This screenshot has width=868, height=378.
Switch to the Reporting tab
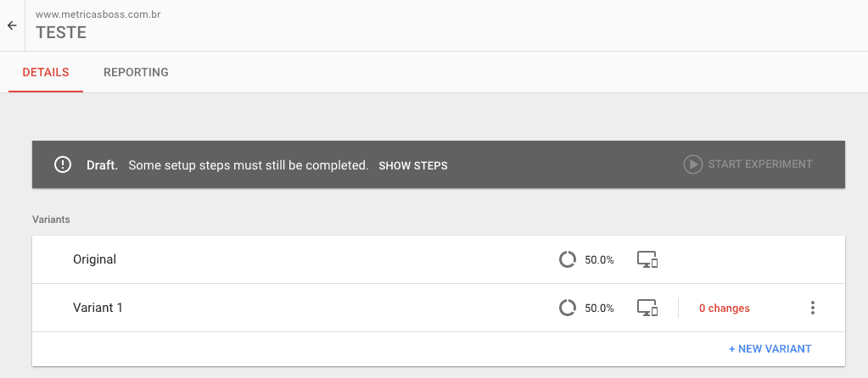pos(136,72)
